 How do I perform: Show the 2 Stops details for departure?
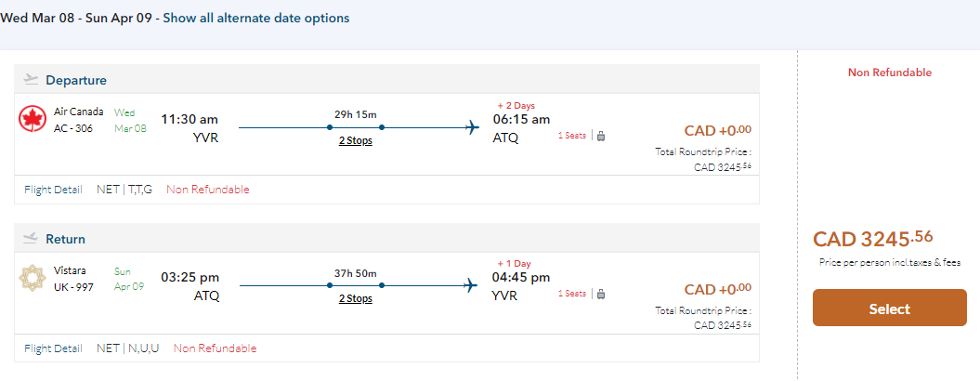355,140
